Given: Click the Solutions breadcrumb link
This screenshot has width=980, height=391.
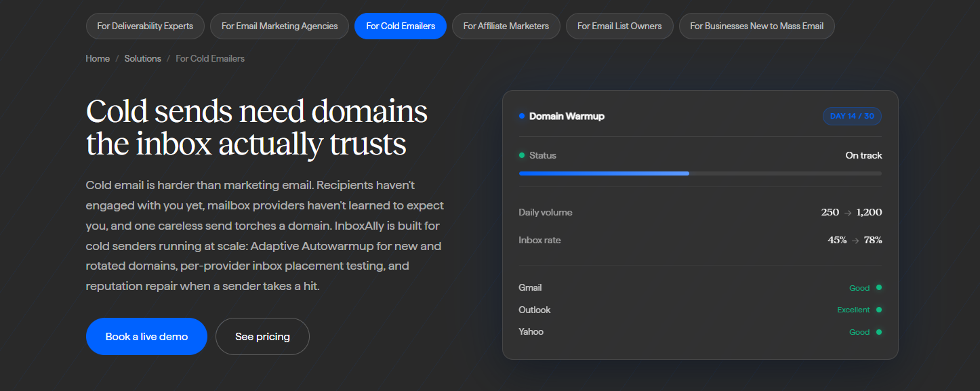Looking at the screenshot, I should [143, 58].
